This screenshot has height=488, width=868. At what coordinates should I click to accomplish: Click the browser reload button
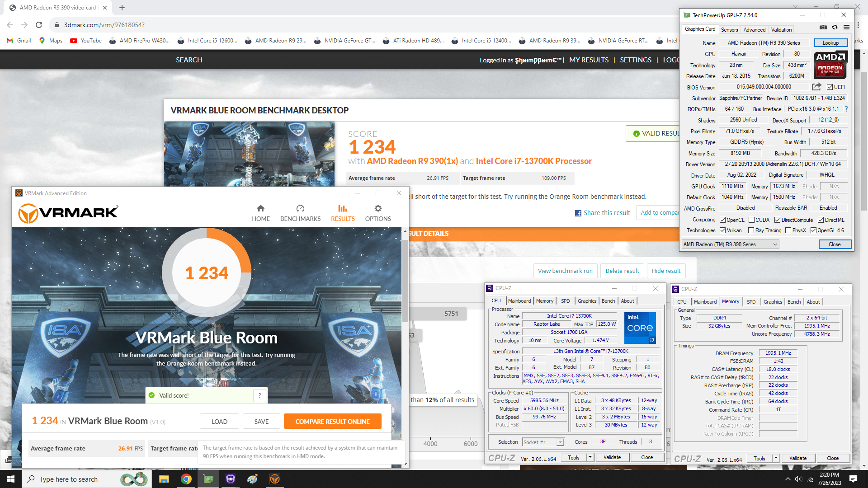coord(39,25)
